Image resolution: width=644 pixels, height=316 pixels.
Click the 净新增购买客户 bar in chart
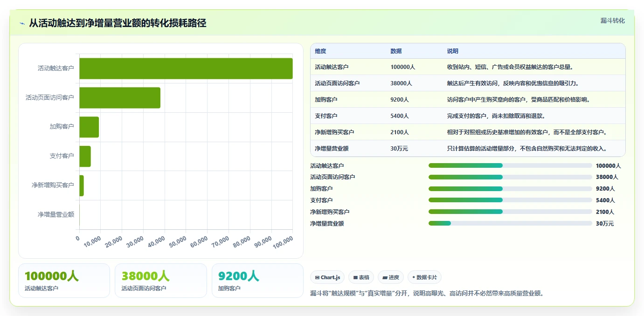click(82, 185)
